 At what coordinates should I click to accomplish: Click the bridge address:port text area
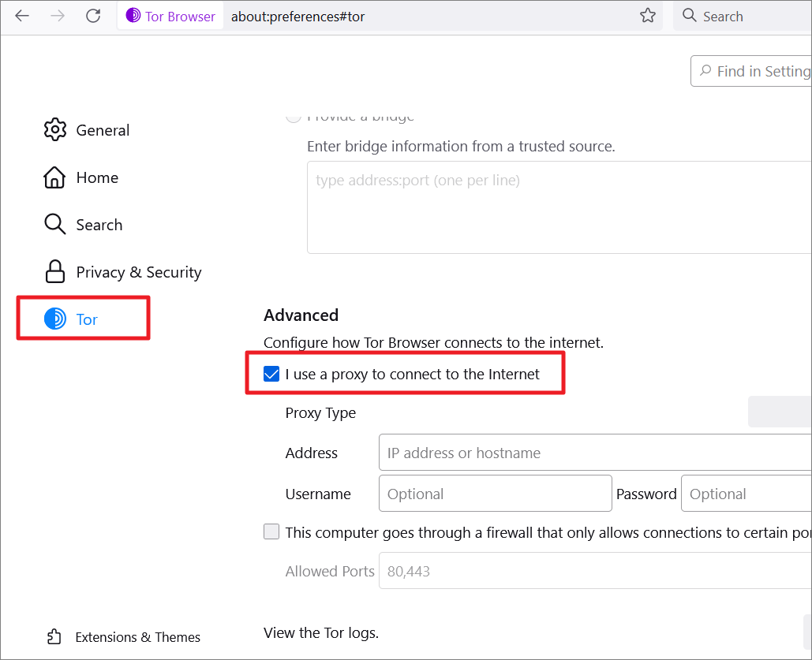click(x=559, y=207)
